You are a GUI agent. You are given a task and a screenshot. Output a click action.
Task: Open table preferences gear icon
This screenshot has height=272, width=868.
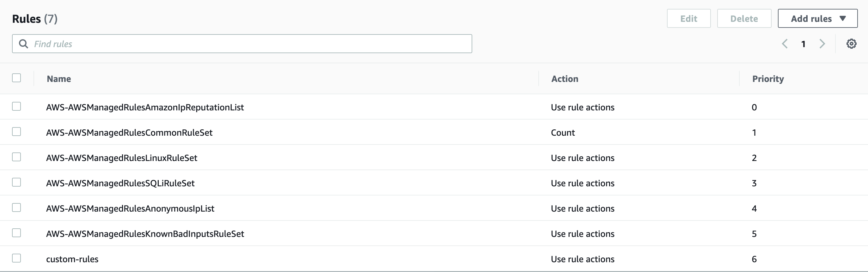coord(851,44)
